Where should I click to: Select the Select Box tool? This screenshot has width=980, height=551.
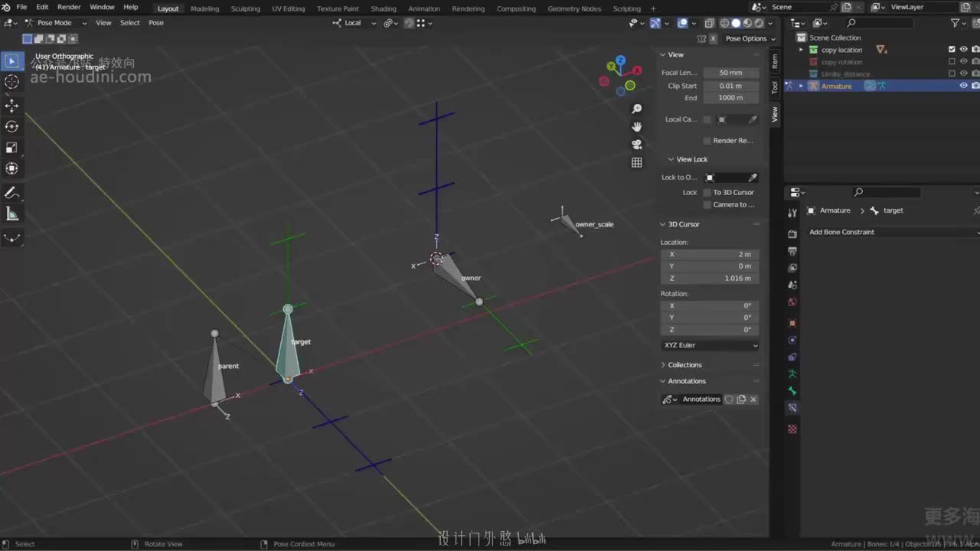12,61
